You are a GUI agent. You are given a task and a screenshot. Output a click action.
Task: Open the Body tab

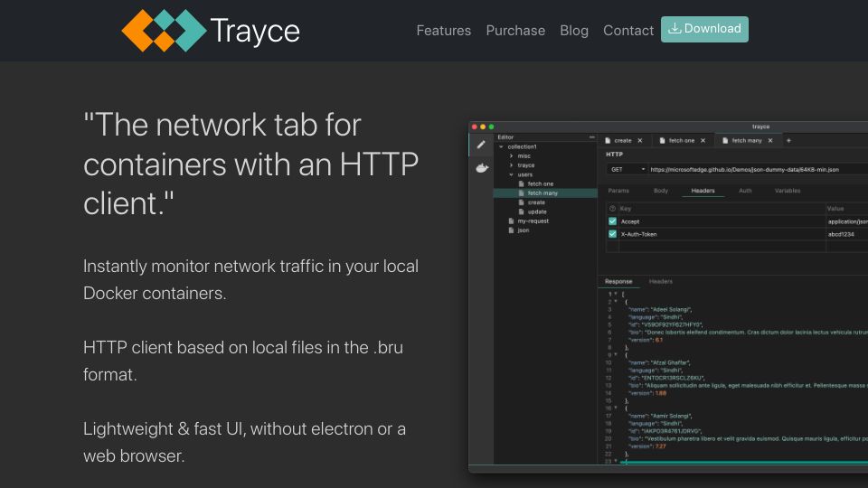click(660, 191)
